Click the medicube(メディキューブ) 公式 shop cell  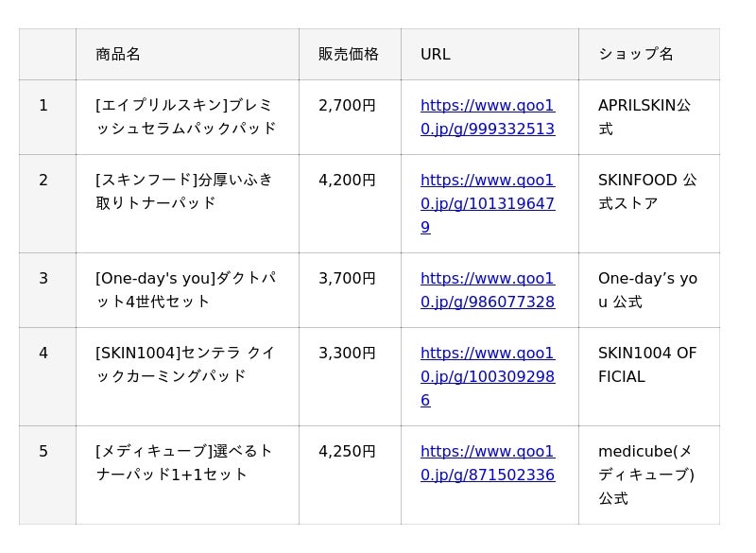(646, 475)
